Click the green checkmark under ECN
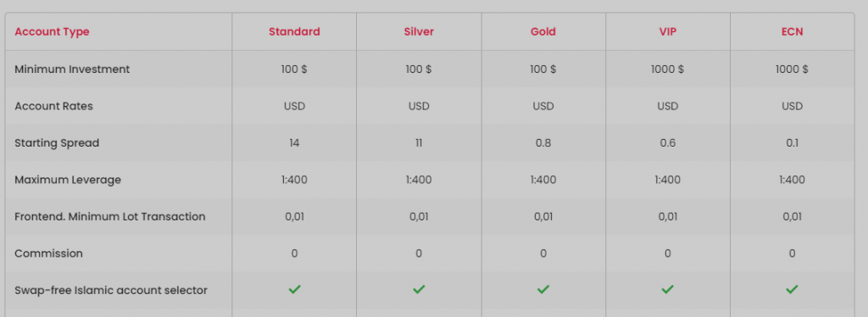 point(793,289)
